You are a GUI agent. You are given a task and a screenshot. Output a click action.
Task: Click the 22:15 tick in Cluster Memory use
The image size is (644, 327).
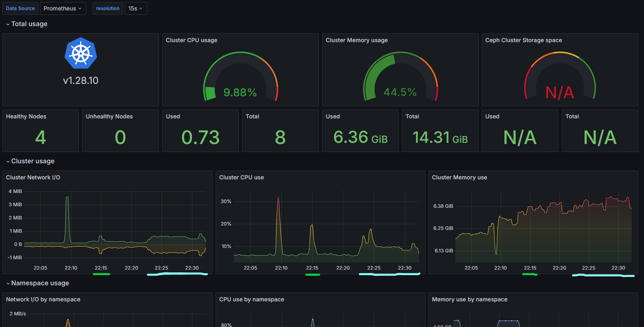(530, 268)
